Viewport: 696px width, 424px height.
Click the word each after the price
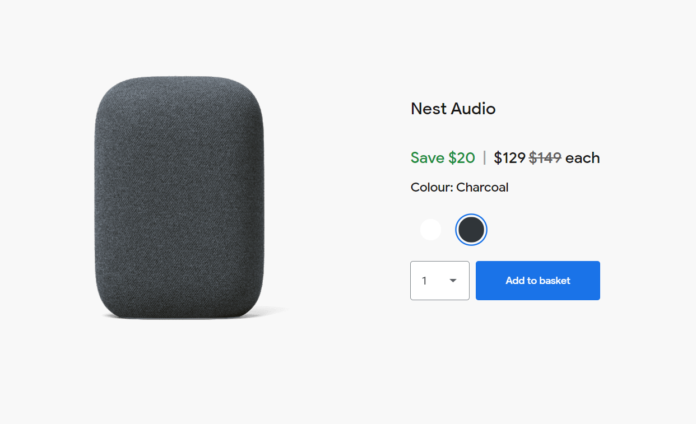(582, 158)
